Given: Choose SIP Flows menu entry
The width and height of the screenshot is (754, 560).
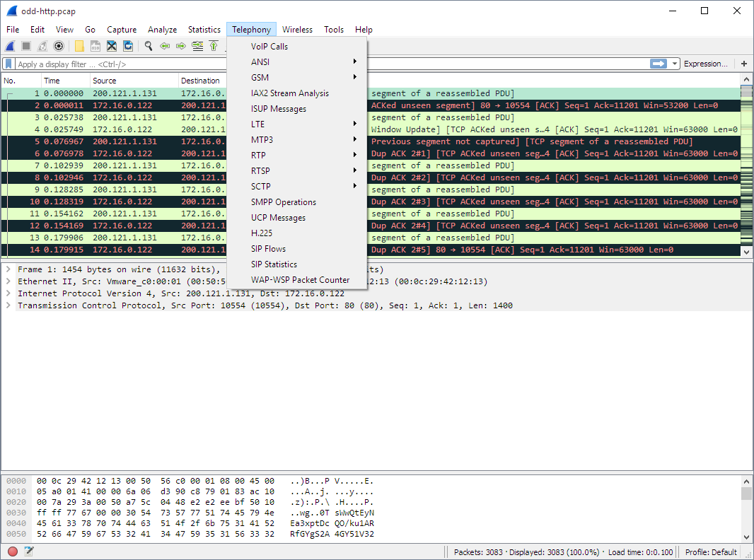Looking at the screenshot, I should pos(268,249).
